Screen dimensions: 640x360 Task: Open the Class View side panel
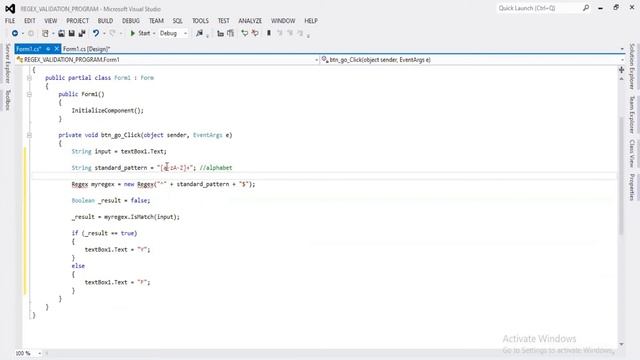pyautogui.click(x=632, y=153)
